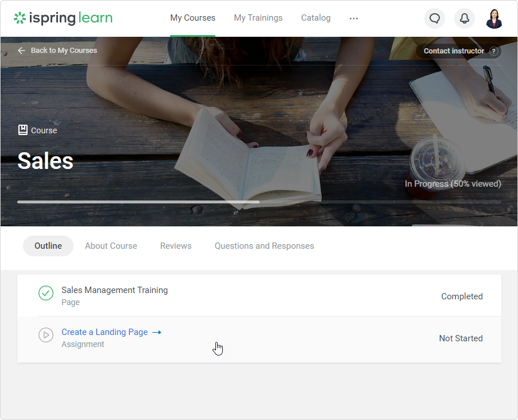This screenshot has width=518, height=420.
Task: Click the Contact instructor button
Action: point(453,51)
